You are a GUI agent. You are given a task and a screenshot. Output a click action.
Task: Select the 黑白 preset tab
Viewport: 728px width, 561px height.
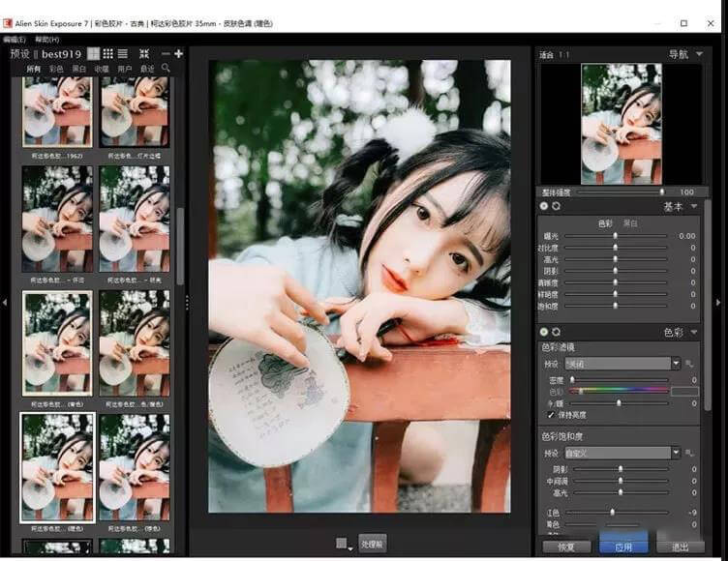(x=79, y=69)
